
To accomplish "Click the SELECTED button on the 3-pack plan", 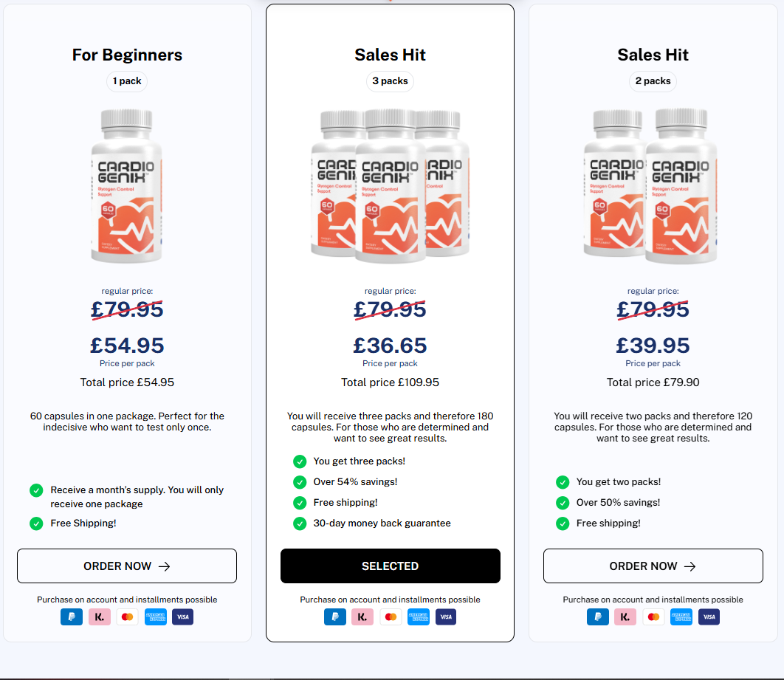I will (x=391, y=566).
